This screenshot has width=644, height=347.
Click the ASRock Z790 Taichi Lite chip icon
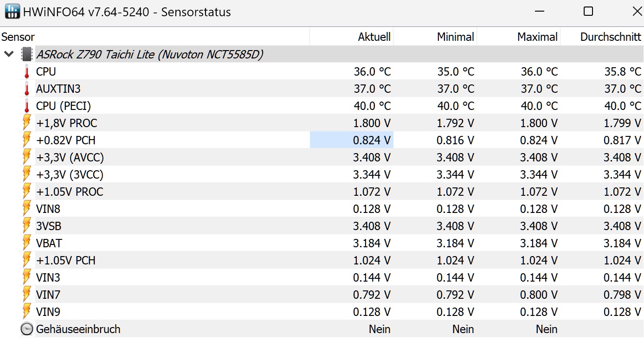[x=27, y=54]
